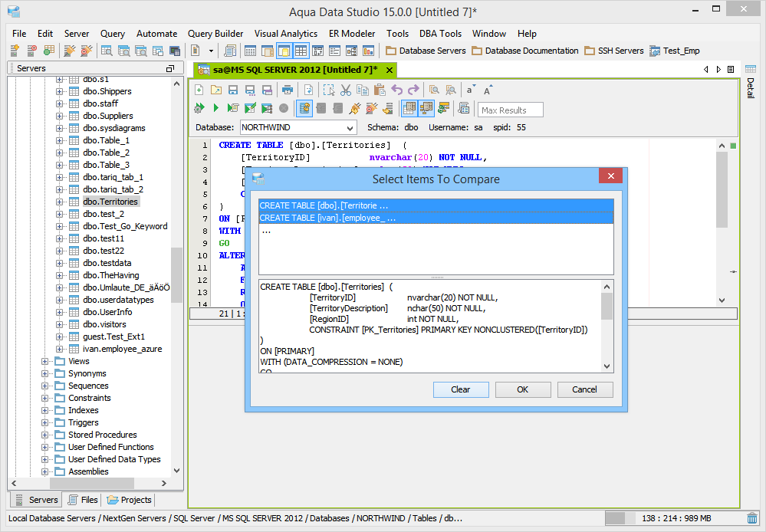Click the Select All dashed-box icon
766x532 pixels.
[x=329, y=90]
